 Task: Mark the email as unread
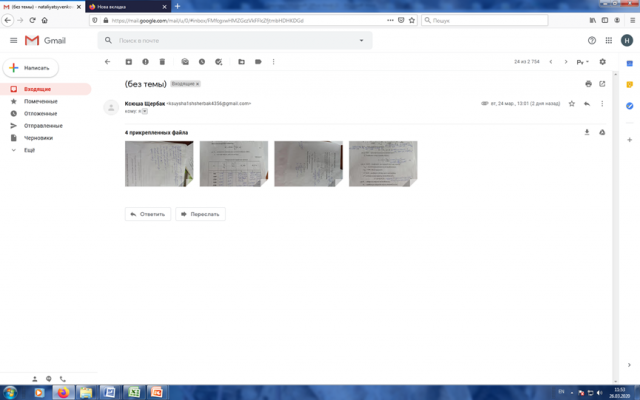185,62
